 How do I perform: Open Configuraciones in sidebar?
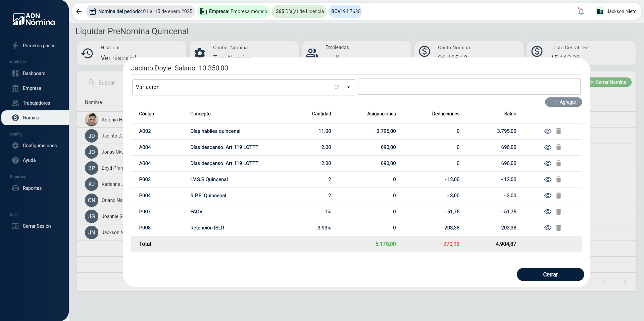(x=34, y=146)
